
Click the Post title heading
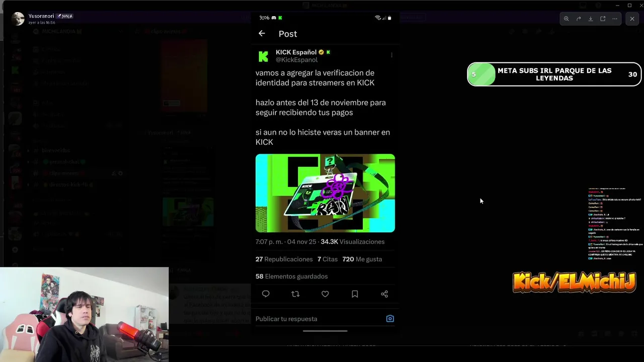(288, 34)
